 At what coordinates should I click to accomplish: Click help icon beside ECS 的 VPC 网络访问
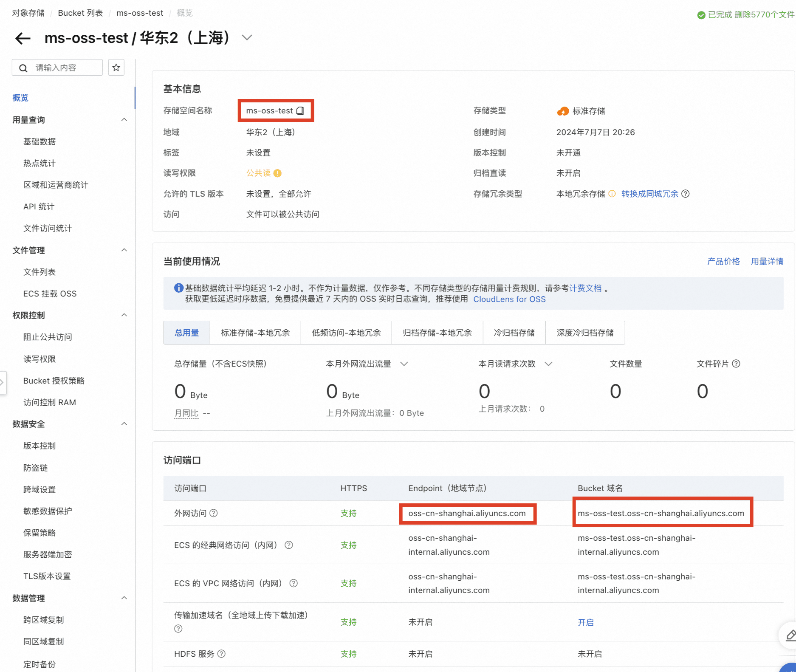pos(293,583)
